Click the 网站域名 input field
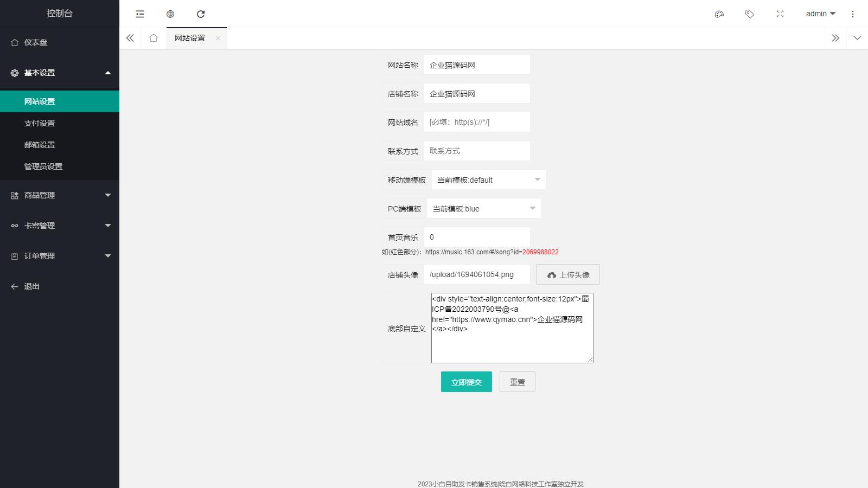Screen dimensions: 868x488 pos(476,122)
